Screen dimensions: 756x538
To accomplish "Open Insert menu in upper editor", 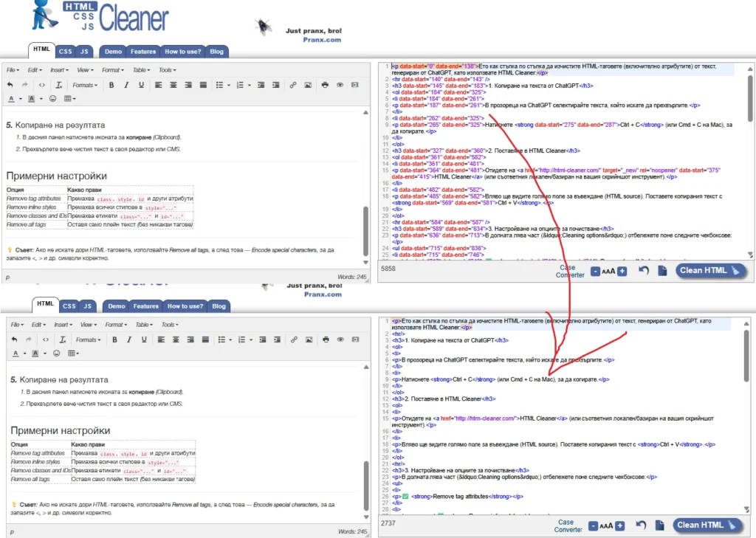I will tap(58, 70).
